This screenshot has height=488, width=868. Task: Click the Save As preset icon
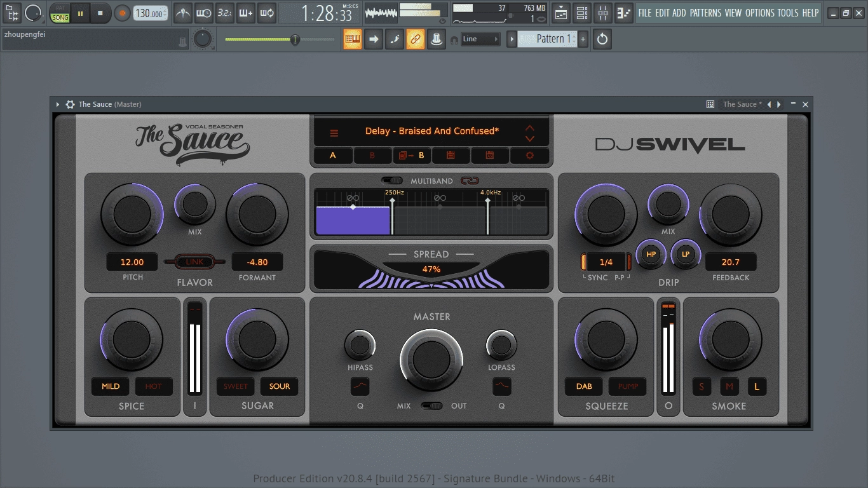[x=490, y=155]
